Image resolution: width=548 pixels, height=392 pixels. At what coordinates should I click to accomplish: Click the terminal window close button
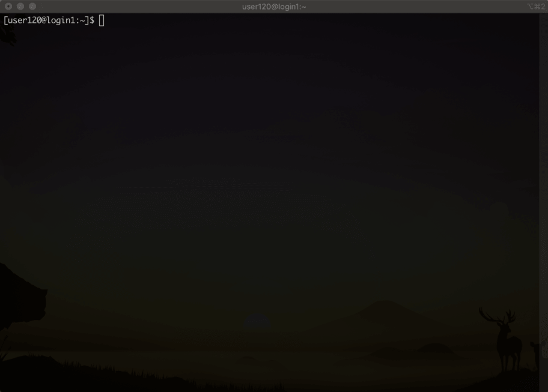tap(8, 6)
